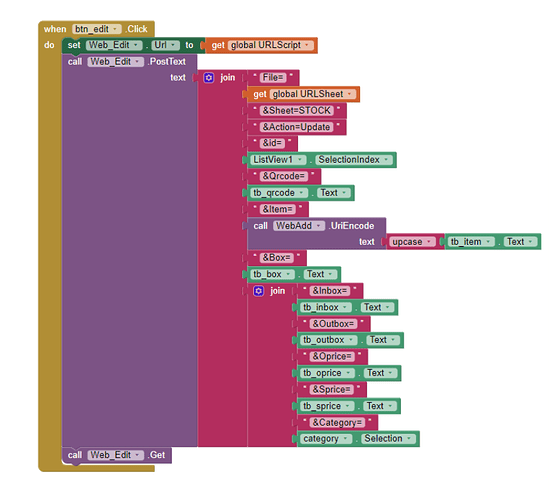Image resolution: width=549 pixels, height=500 pixels.
Task: Open the global URLSheet variable dropdown
Action: (312, 94)
